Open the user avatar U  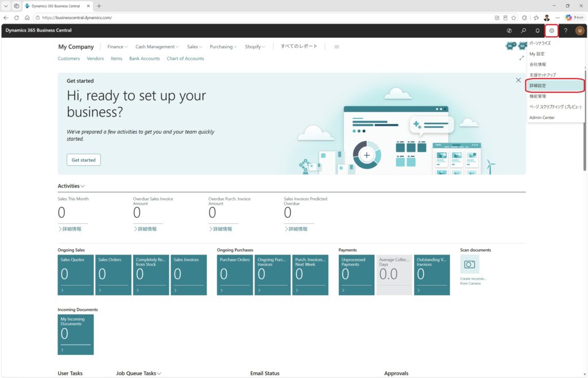click(x=580, y=31)
